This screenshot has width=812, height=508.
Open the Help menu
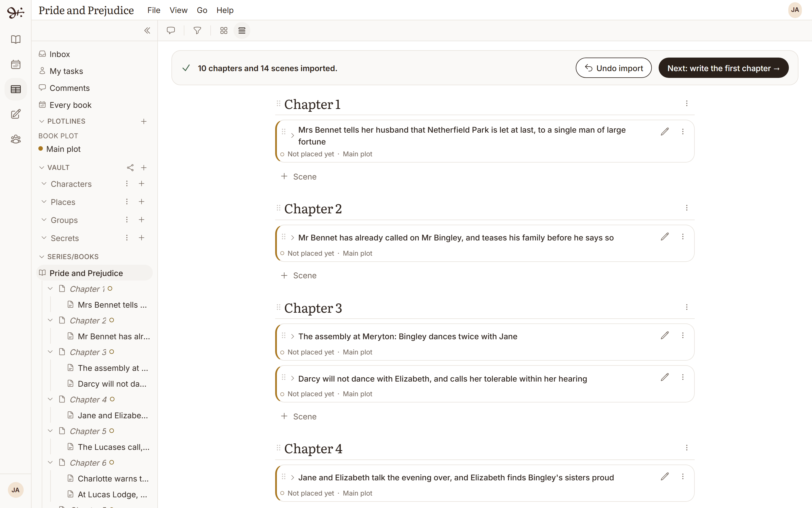point(225,10)
